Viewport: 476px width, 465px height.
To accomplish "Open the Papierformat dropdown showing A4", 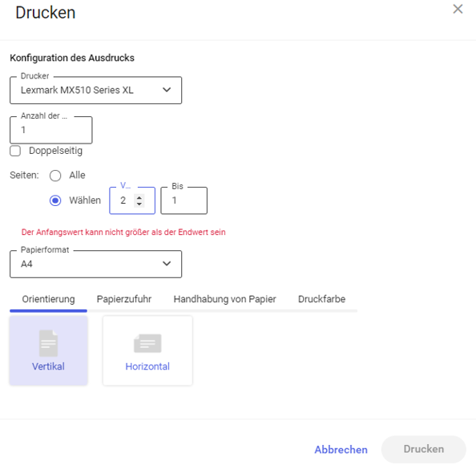I will tap(96, 264).
